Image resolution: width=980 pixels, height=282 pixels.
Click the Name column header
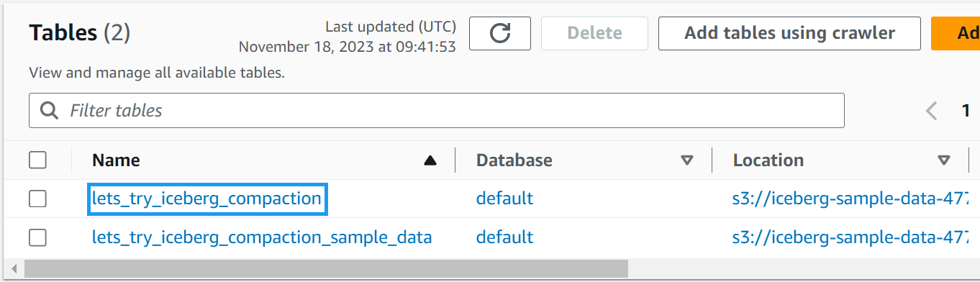tap(116, 160)
